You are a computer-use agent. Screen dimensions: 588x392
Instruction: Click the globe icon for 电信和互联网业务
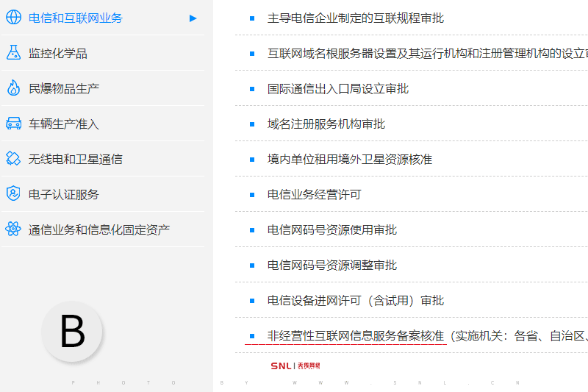(x=13, y=18)
